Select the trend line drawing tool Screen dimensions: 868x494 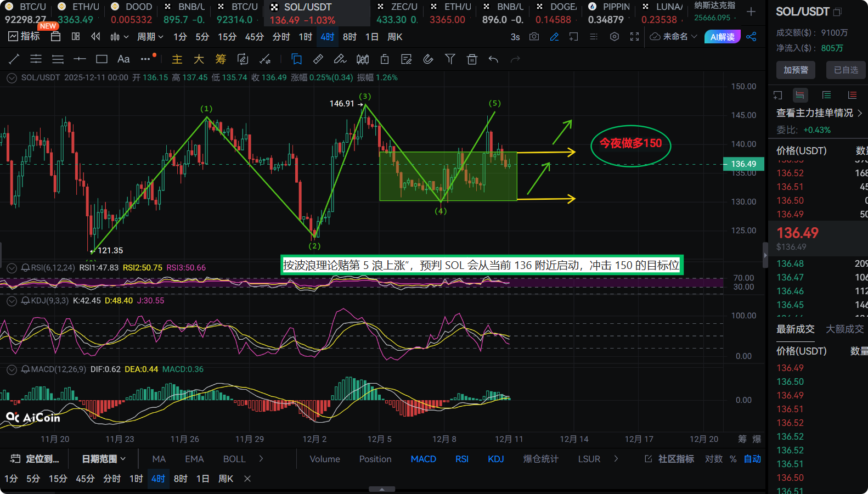click(x=14, y=59)
